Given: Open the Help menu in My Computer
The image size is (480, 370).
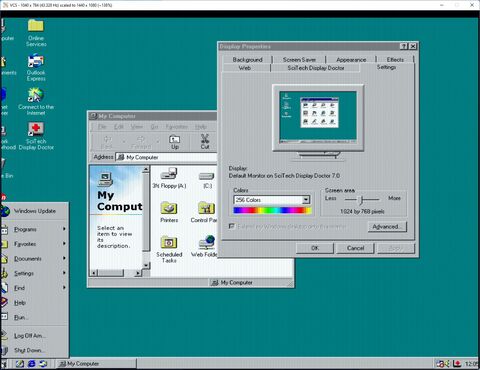Looking at the screenshot, I should 201,127.
